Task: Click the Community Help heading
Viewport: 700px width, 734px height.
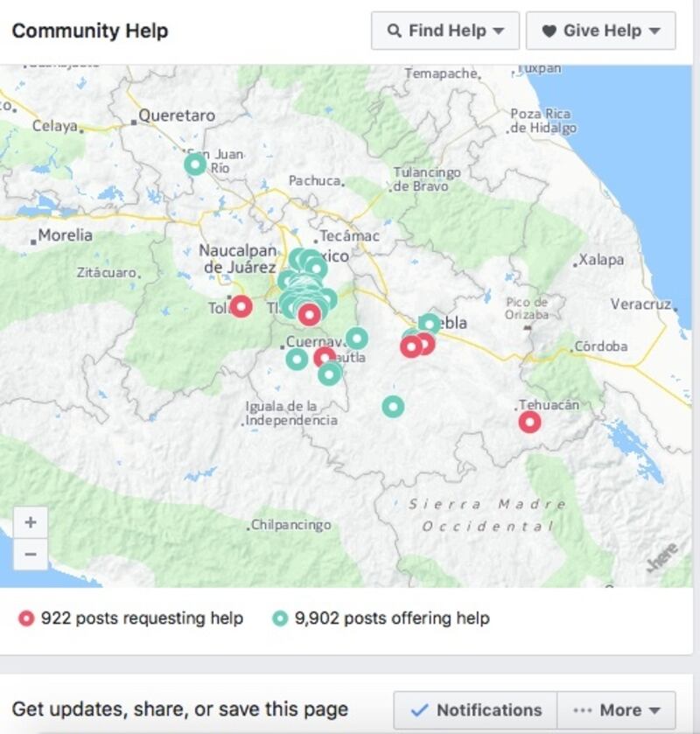Action: click(90, 31)
